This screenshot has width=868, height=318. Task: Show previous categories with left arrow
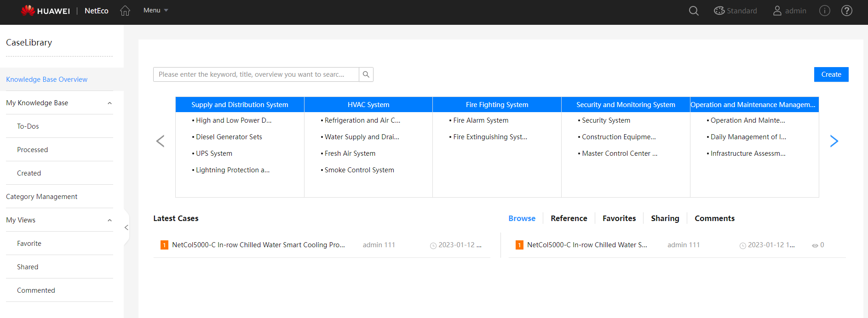(x=161, y=141)
